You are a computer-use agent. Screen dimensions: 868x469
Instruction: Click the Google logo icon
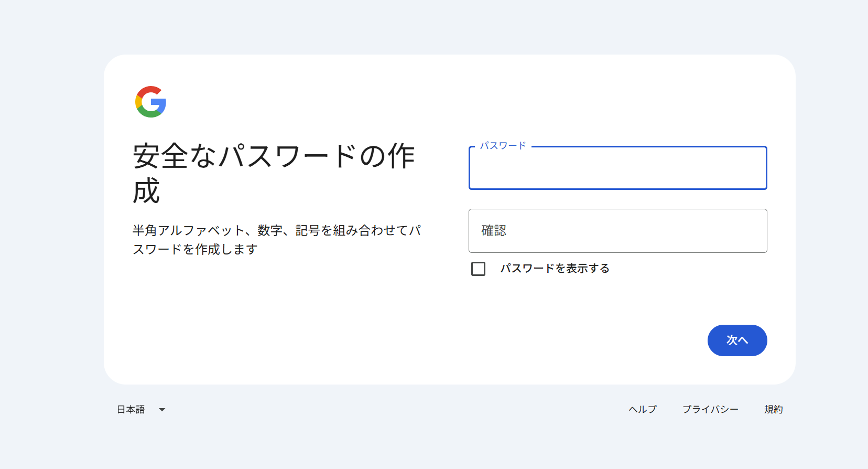151,102
